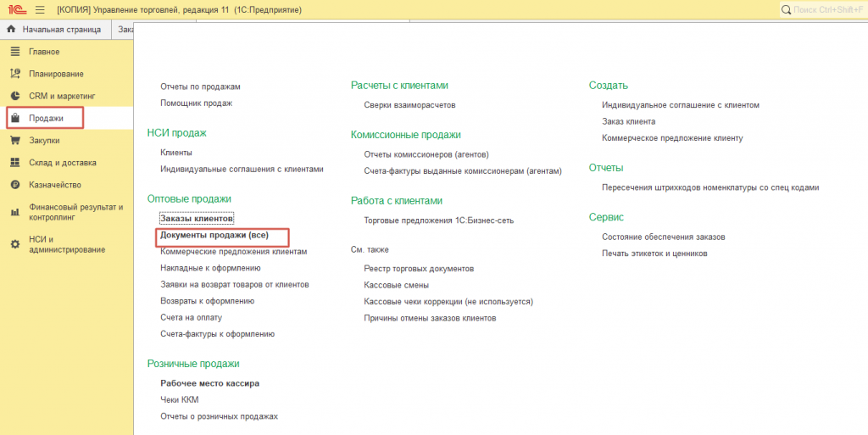Open Документы продажи (все)

[x=214, y=235]
